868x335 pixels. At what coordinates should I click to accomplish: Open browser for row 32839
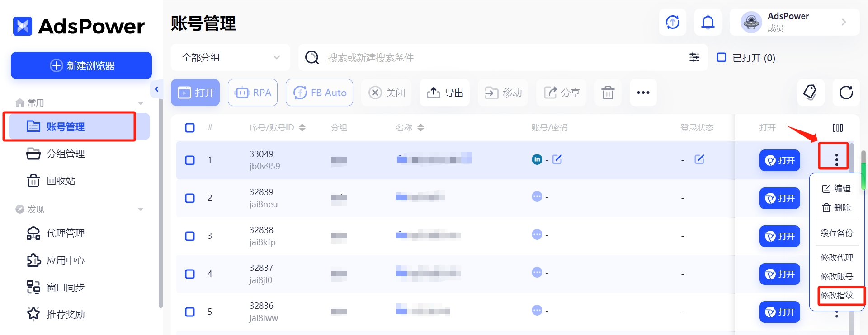(x=780, y=198)
